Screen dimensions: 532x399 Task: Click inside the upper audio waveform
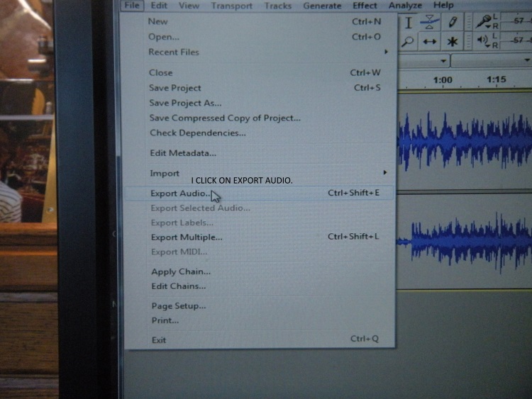(x=464, y=141)
